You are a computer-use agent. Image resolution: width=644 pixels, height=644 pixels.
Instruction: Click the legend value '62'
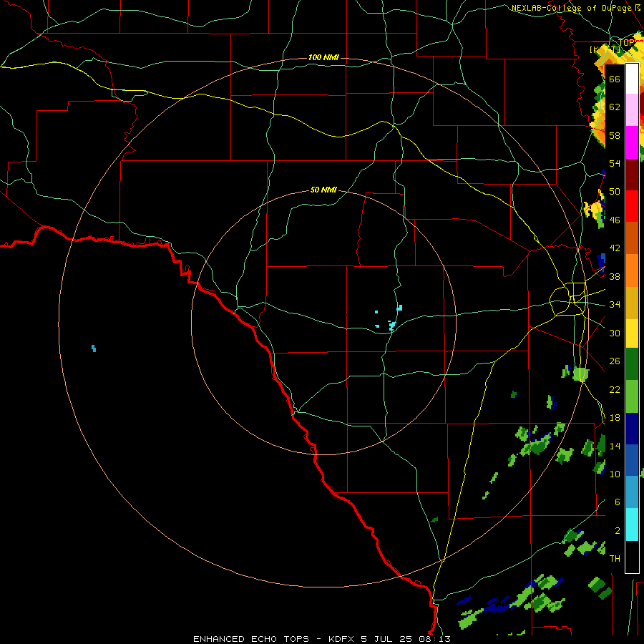(615, 107)
